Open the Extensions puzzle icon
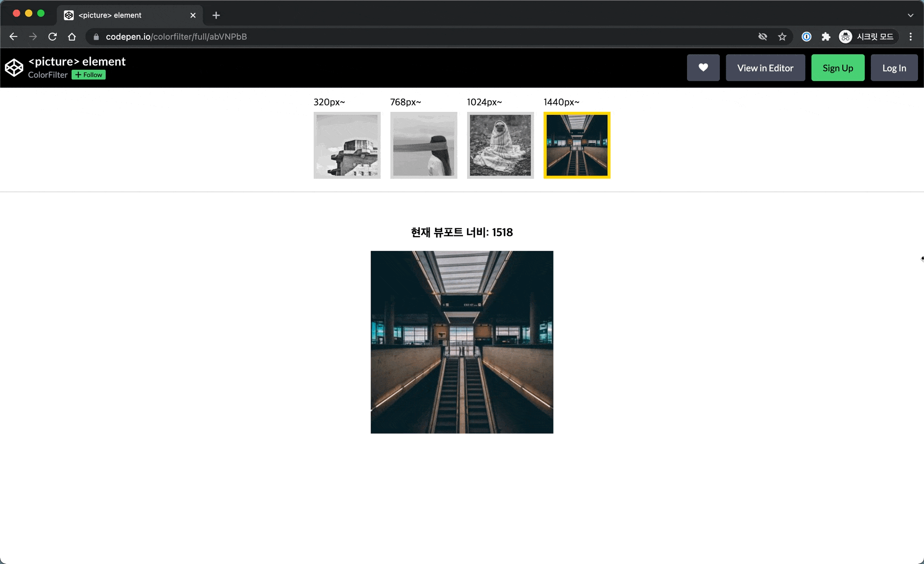924x564 pixels. click(x=826, y=37)
